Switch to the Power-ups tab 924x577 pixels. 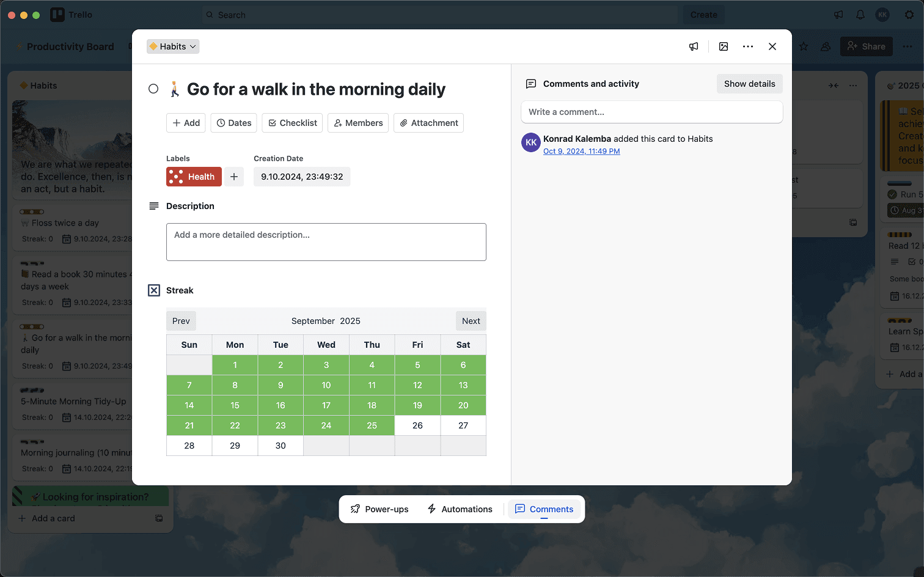pos(380,509)
